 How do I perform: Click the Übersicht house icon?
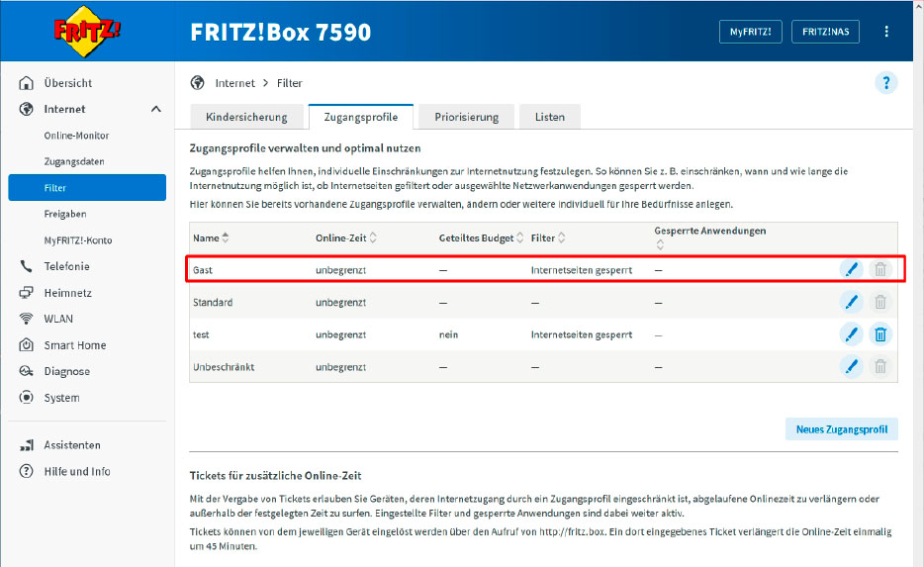click(x=26, y=83)
